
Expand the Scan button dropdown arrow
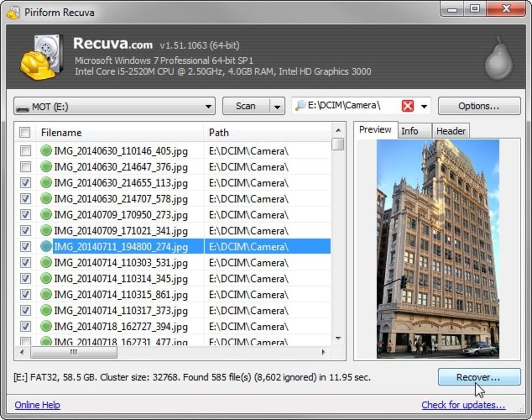pos(277,106)
